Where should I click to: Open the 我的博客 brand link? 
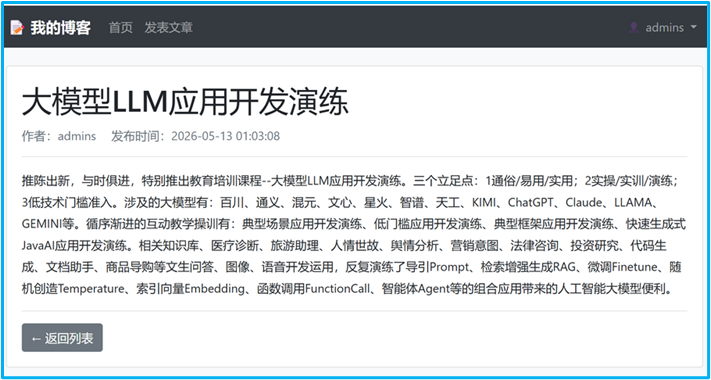tap(60, 28)
